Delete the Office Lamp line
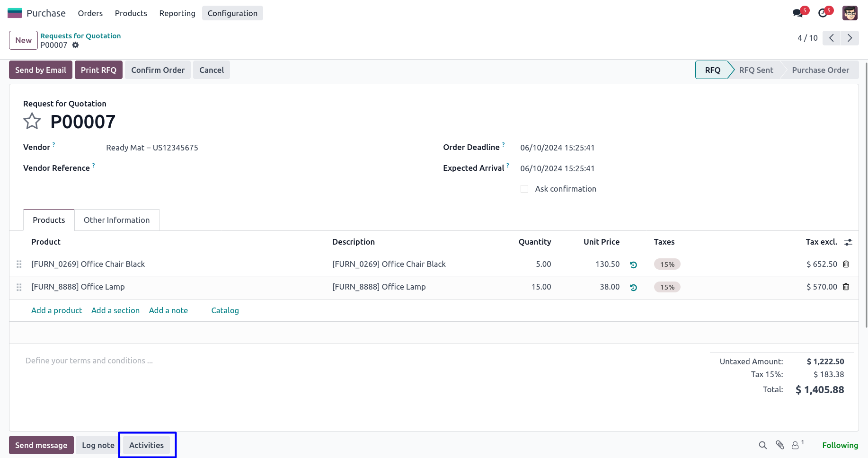This screenshot has height=458, width=868. [846, 287]
